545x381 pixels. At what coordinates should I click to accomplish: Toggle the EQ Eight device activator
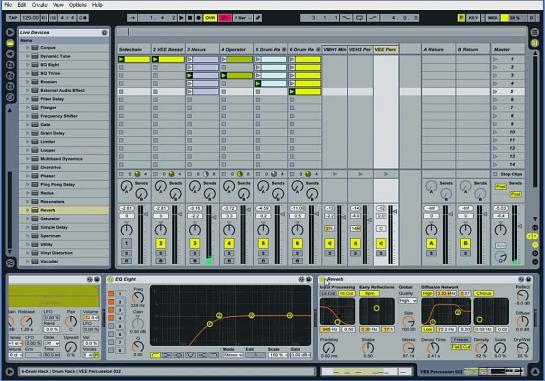111,279
